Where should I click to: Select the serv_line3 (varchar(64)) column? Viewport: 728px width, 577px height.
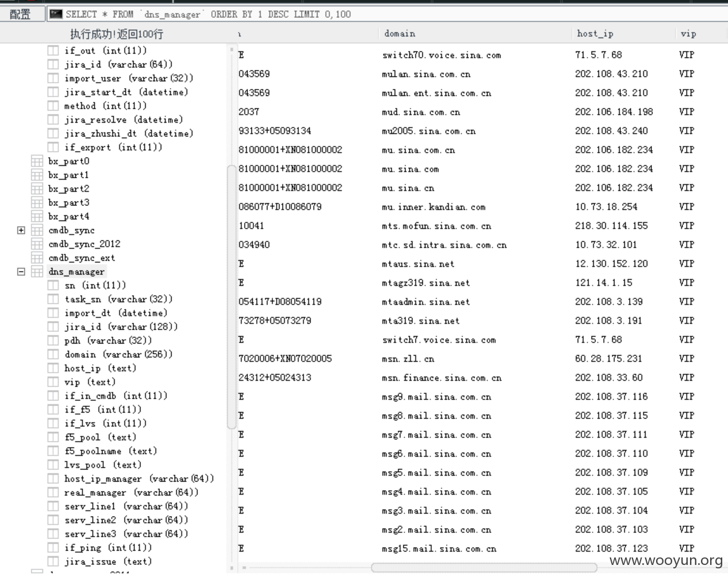click(x=126, y=534)
